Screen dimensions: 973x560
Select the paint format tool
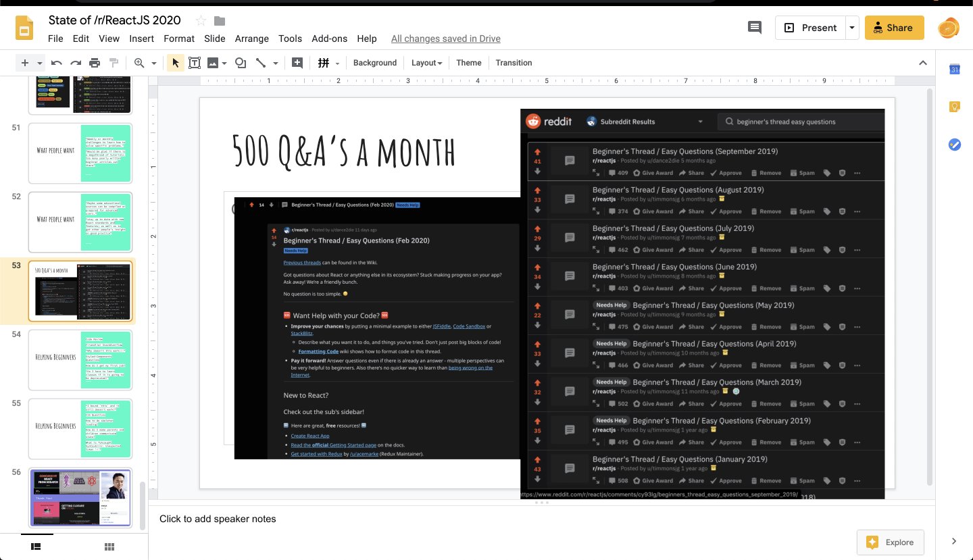pos(114,63)
